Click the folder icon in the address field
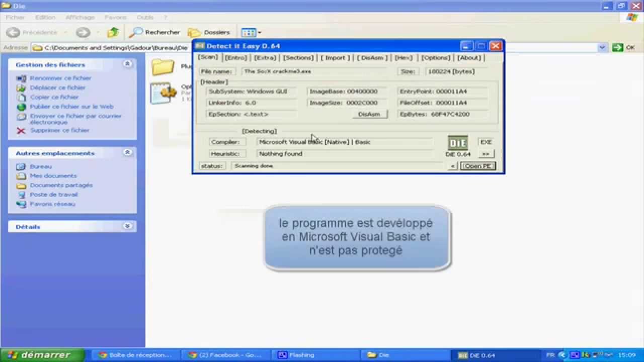 click(37, 48)
